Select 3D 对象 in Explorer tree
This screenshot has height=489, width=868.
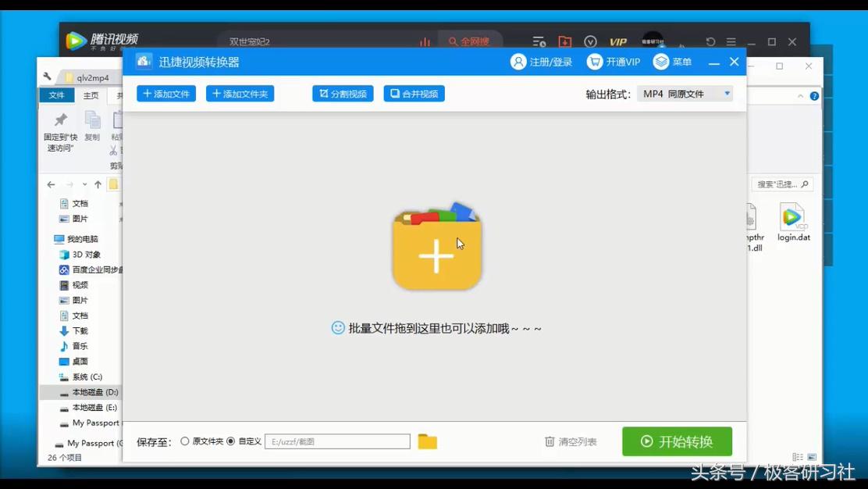pyautogui.click(x=80, y=254)
